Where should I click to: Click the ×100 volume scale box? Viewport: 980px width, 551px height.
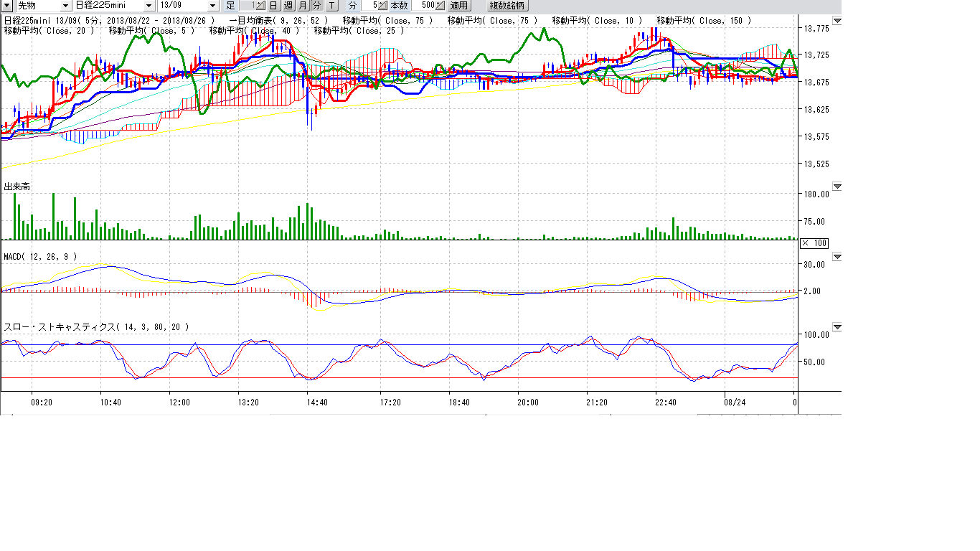pyautogui.click(x=814, y=243)
